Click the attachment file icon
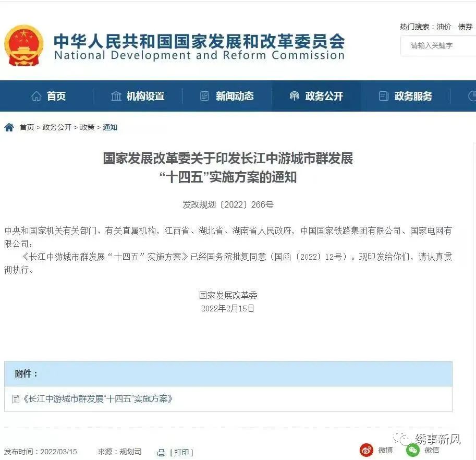476x460 pixels. click(16, 399)
